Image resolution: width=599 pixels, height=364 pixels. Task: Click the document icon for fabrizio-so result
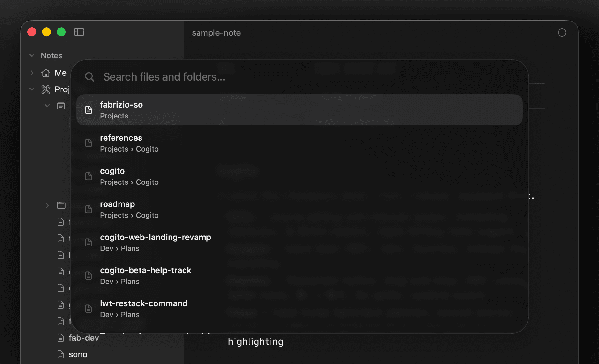tap(89, 110)
